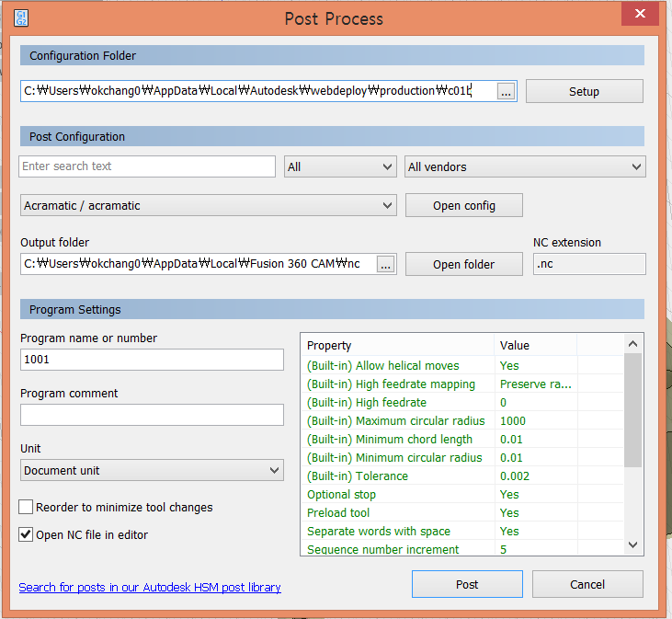Click the Program comment field

152,415
